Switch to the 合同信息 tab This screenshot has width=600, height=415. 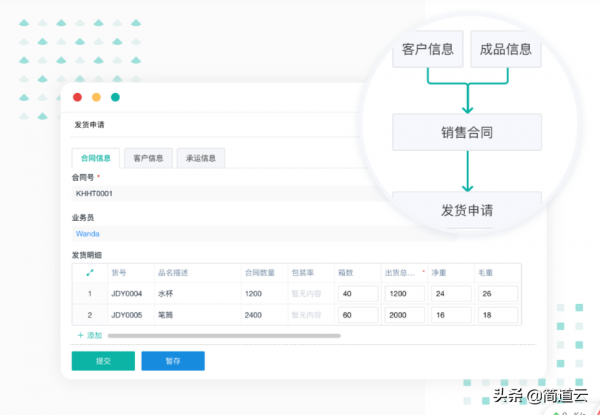96,158
